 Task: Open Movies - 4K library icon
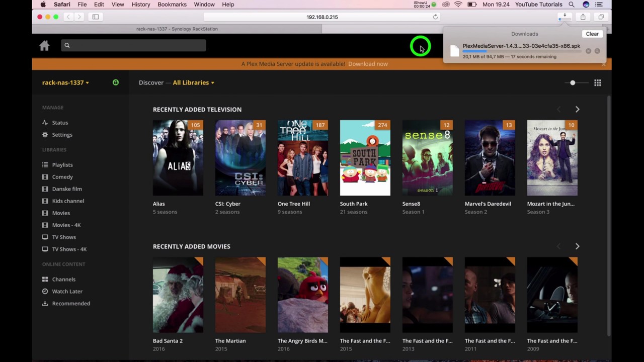click(x=45, y=225)
